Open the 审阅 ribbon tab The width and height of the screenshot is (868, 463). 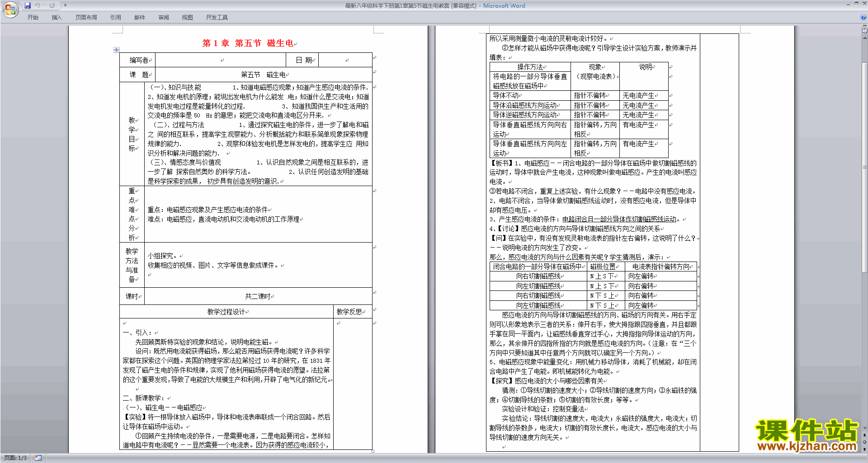[x=164, y=17]
